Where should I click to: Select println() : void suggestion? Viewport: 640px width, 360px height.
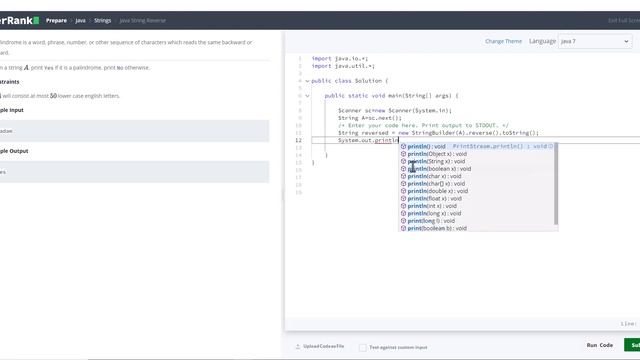(476, 146)
